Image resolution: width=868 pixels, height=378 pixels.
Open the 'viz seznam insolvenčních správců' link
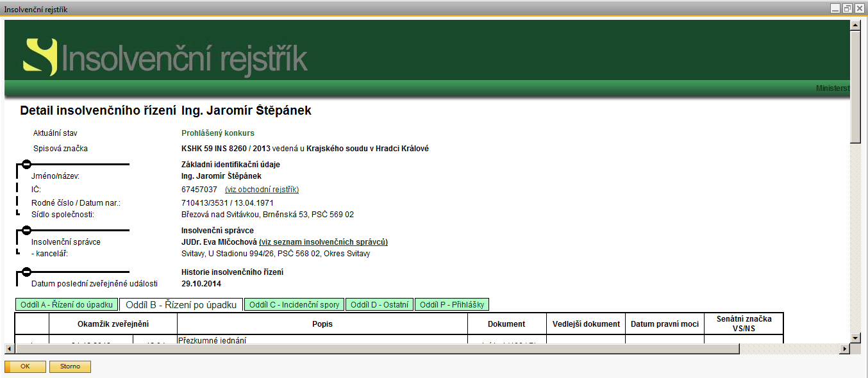[323, 242]
